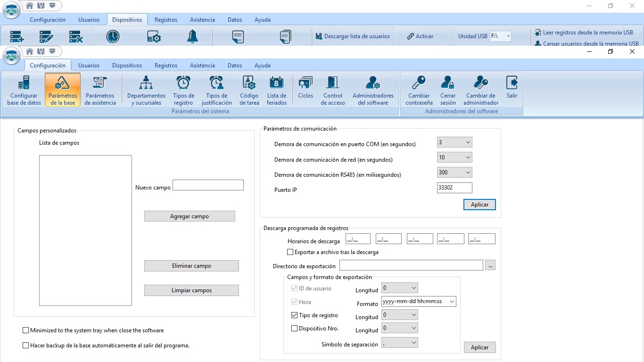Open Administradores del software
The height and width of the screenshot is (362, 644).
coord(373,90)
